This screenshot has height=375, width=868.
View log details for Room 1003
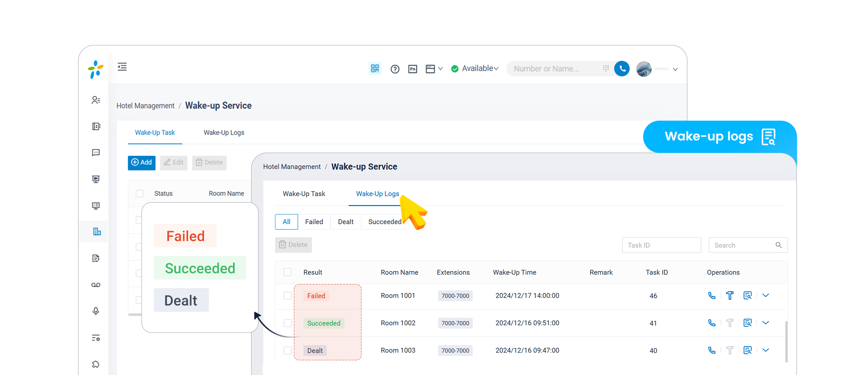[748, 350]
